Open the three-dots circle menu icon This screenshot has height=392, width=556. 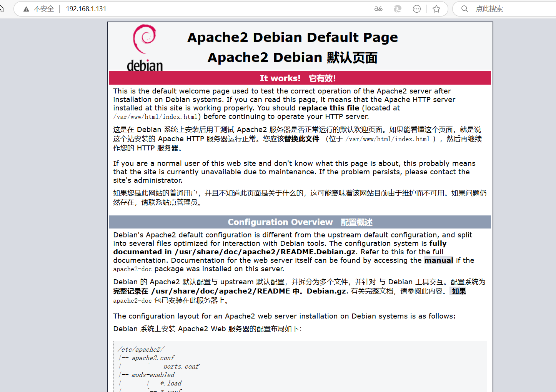pos(417,9)
